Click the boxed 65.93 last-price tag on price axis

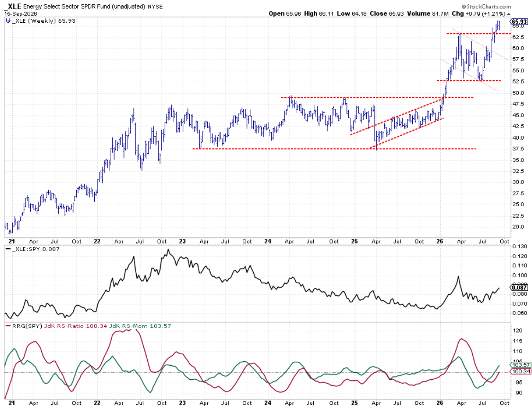pos(519,22)
